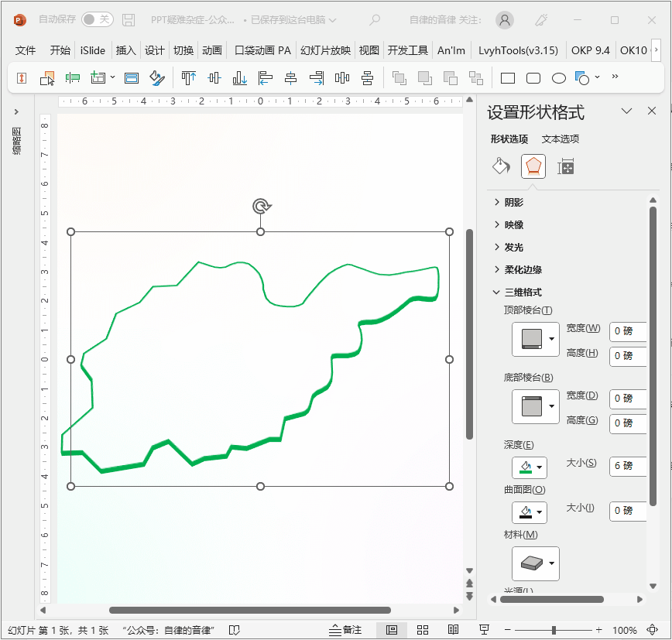Click the rotation handle above the shape

click(262, 206)
